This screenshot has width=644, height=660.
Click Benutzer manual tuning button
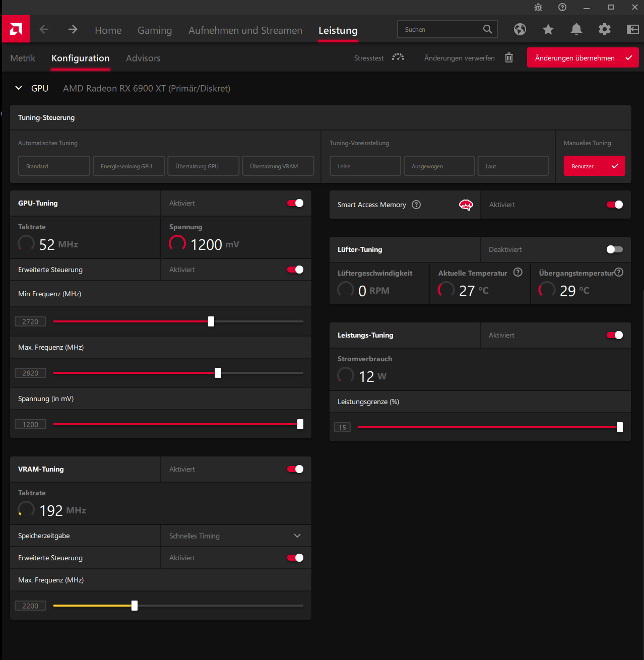[595, 166]
